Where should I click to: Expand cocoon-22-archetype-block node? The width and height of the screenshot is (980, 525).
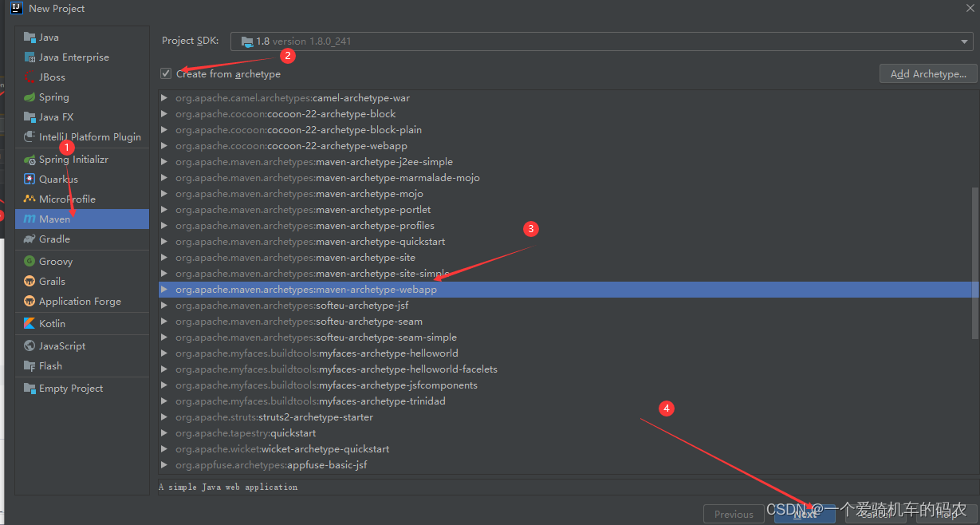coord(164,114)
